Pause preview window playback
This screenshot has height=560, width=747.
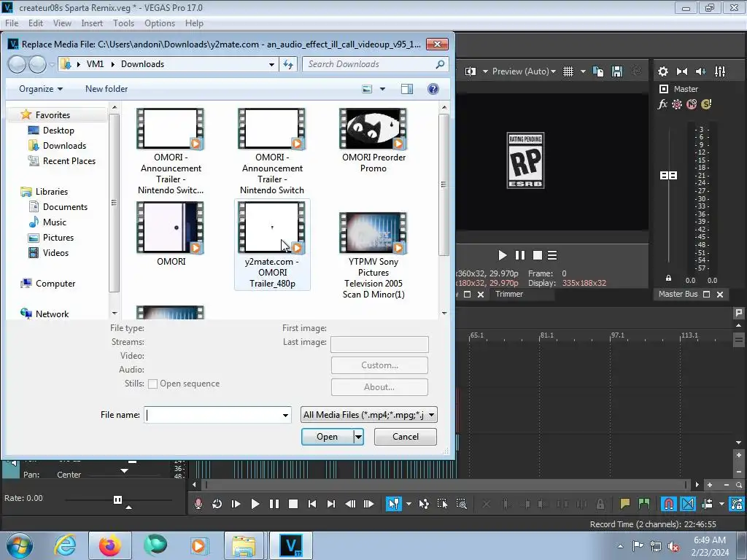(x=519, y=256)
